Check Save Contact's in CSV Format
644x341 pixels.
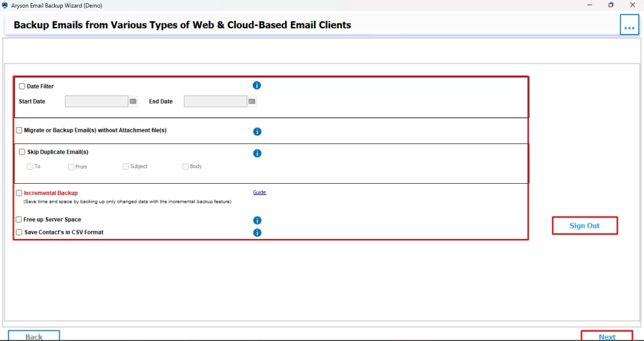19,232
